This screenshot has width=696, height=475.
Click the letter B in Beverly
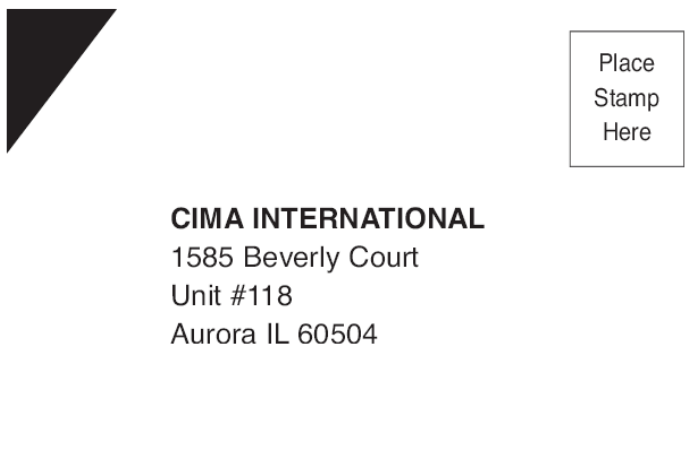(x=252, y=257)
